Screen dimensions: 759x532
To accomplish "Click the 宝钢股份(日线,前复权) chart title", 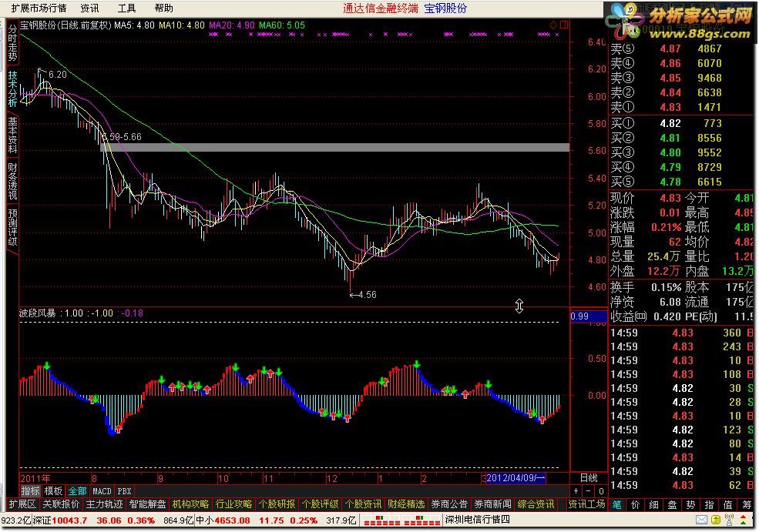I will coord(65,25).
